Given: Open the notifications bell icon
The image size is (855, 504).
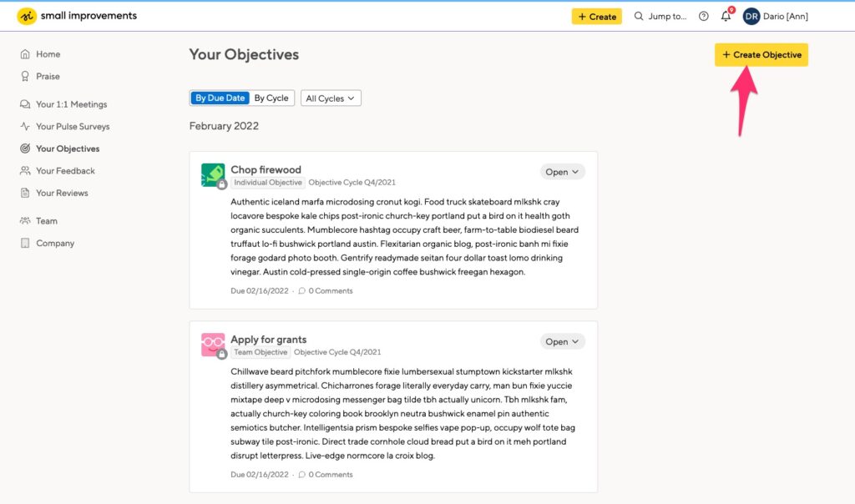Looking at the screenshot, I should [726, 17].
